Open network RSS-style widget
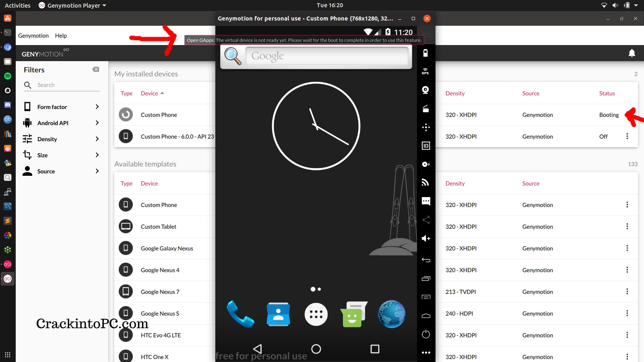This screenshot has width=644, height=362. click(x=426, y=183)
